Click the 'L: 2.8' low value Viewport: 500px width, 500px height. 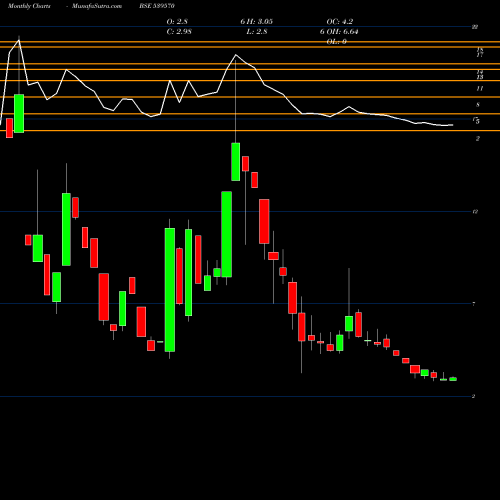pos(257,32)
